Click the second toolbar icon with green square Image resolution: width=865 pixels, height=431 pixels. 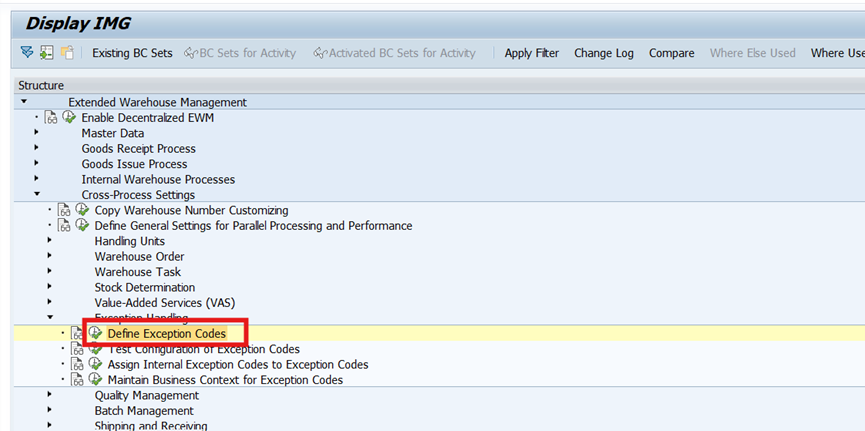(46, 53)
